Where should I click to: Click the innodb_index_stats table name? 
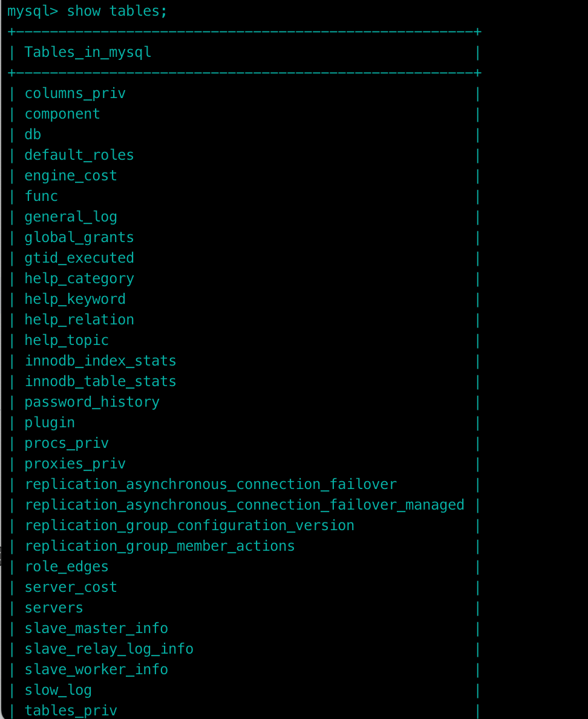coord(100,361)
